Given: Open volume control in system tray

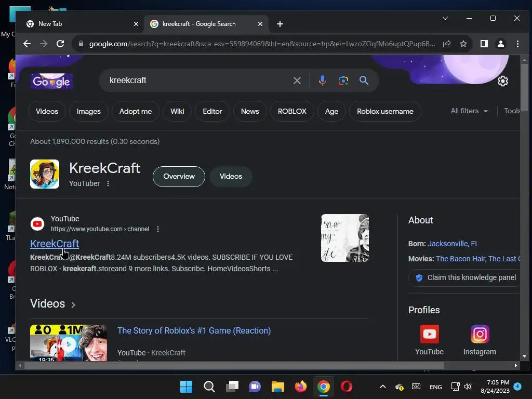Looking at the screenshot, I should (x=468, y=387).
